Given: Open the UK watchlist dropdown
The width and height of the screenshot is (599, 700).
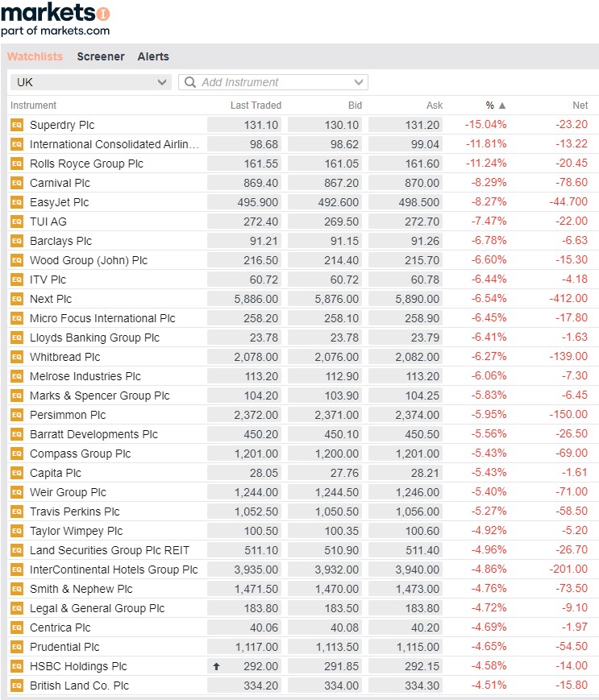Looking at the screenshot, I should (x=90, y=82).
